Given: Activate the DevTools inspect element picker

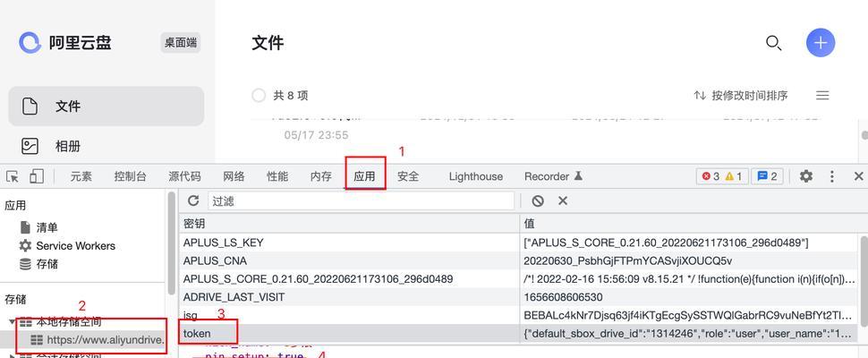Looking at the screenshot, I should tap(13, 176).
